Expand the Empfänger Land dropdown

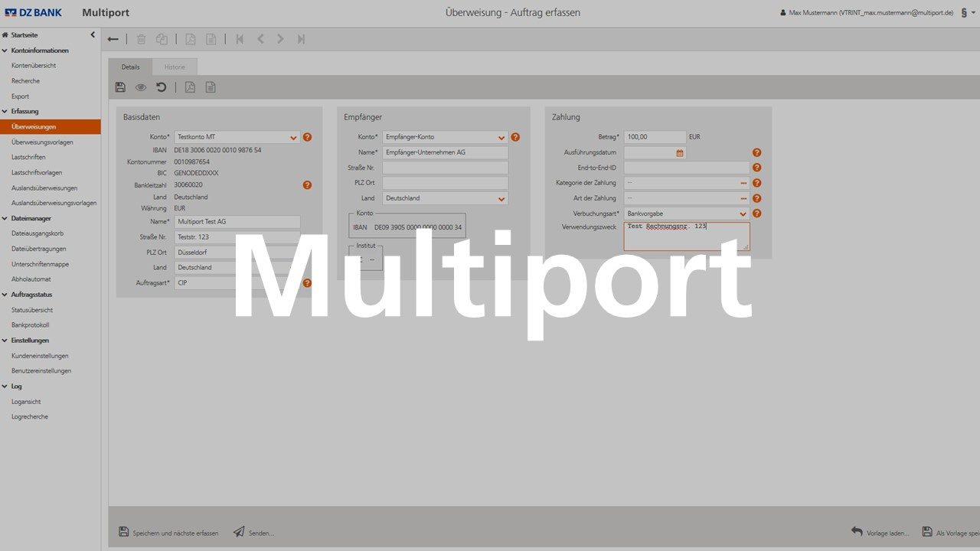tap(501, 199)
